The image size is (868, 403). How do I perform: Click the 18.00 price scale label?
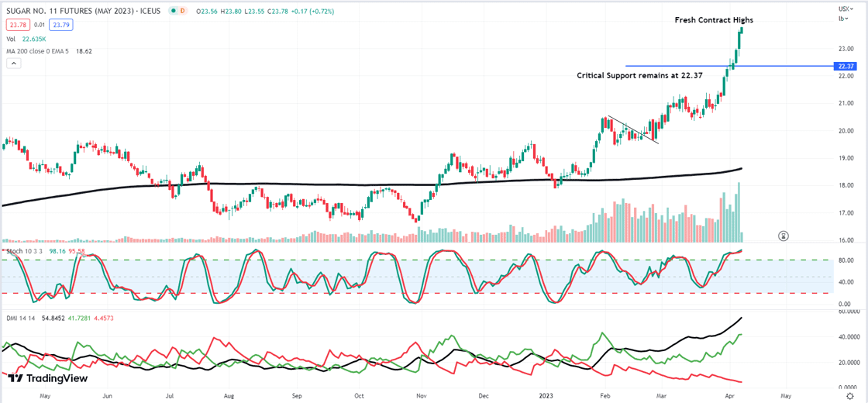tap(845, 186)
